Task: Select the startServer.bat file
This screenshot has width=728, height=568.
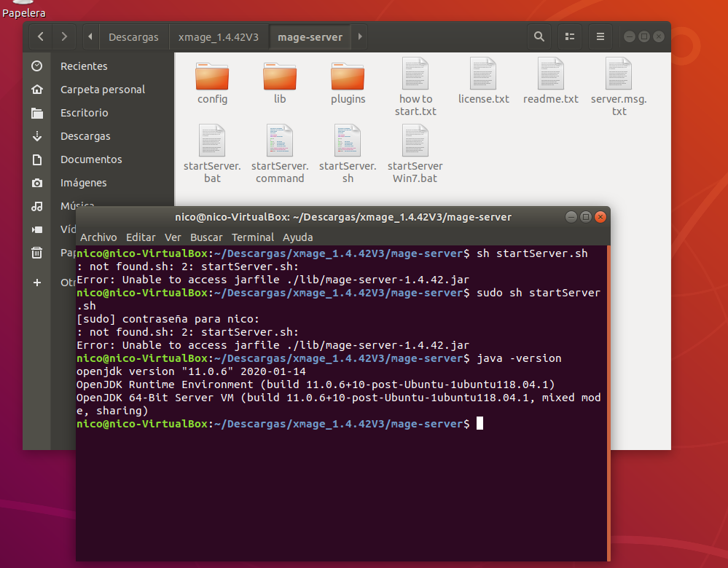Action: [x=212, y=154]
